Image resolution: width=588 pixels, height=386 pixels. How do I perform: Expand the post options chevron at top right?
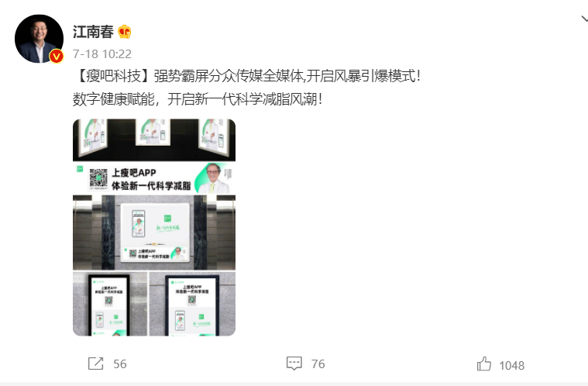pos(584,19)
